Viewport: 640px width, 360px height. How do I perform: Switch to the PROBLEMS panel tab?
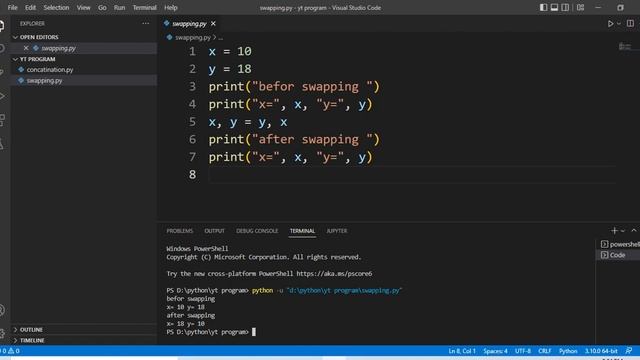[x=180, y=231]
